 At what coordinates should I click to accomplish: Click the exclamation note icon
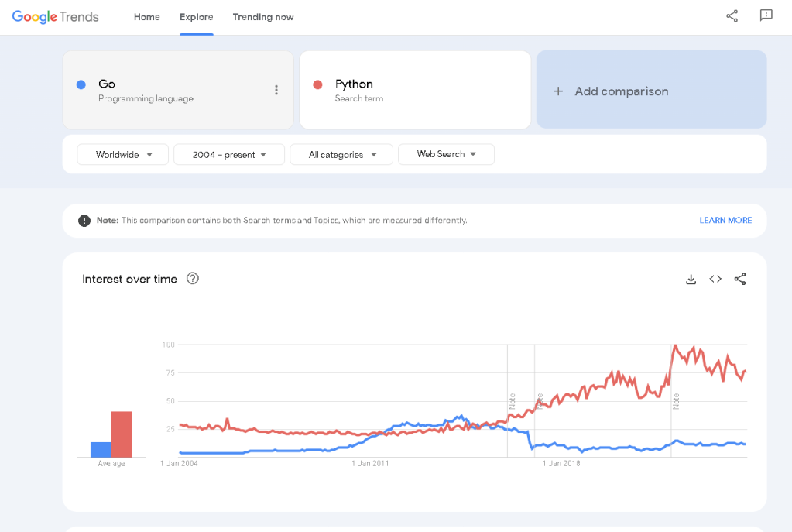point(84,221)
